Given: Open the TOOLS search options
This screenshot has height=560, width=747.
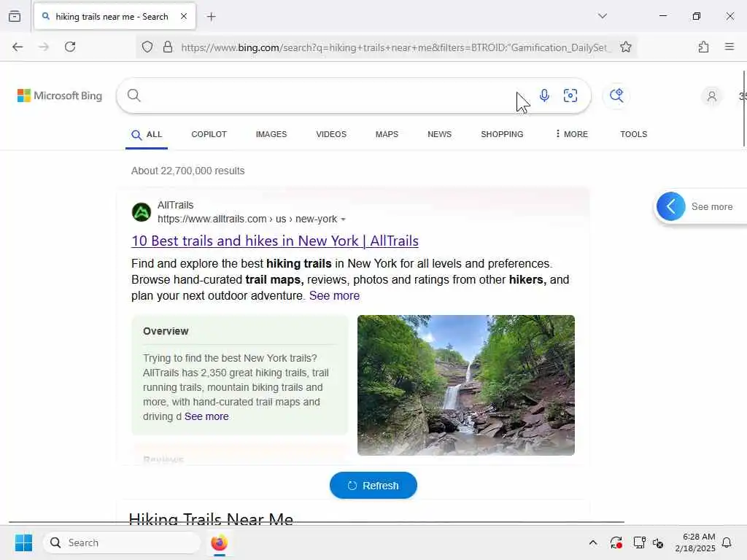Looking at the screenshot, I should pos(634,134).
